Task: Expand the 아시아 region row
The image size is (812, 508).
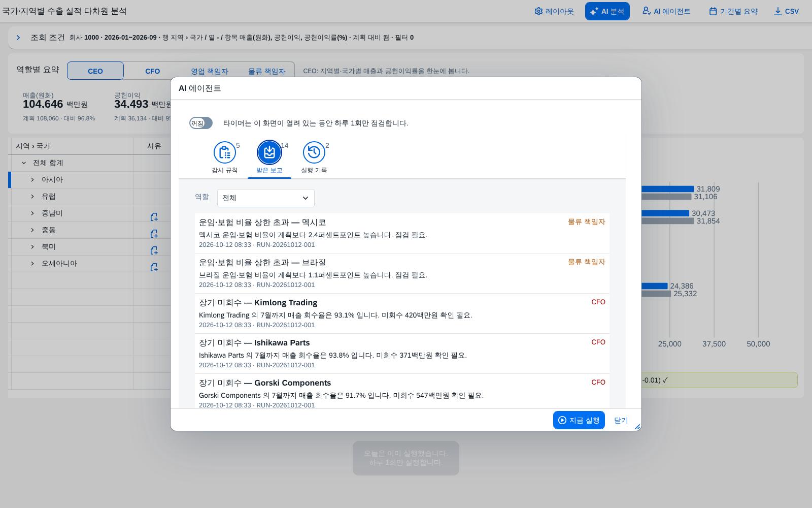Action: pyautogui.click(x=32, y=180)
